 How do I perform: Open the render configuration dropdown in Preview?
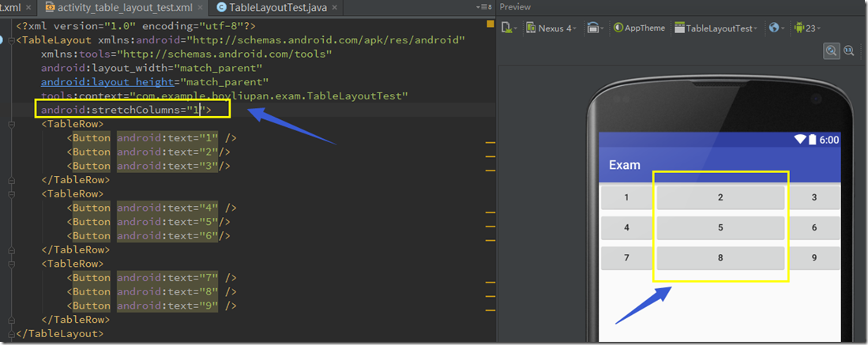(509, 28)
